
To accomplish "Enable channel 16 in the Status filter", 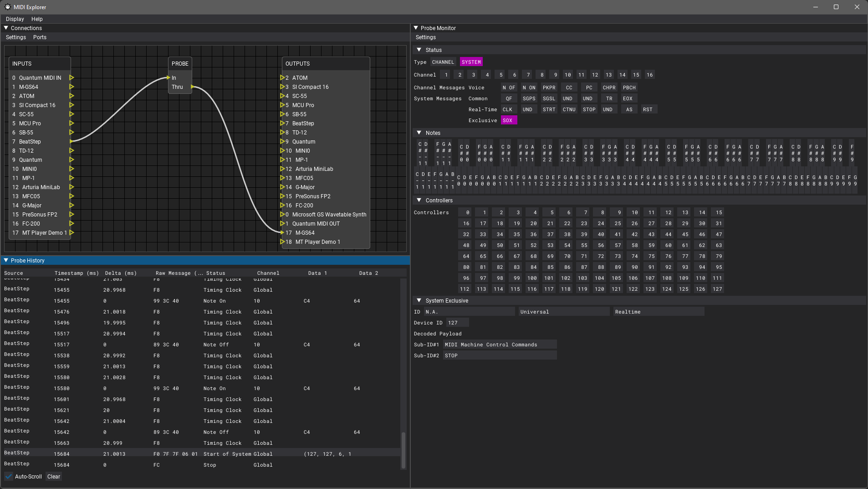I will tap(649, 74).
